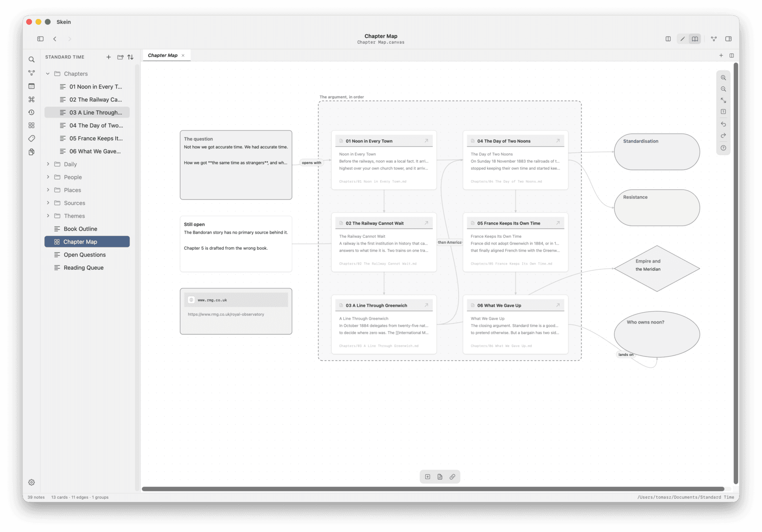
Task: Open the Open Questions note
Action: (87, 255)
